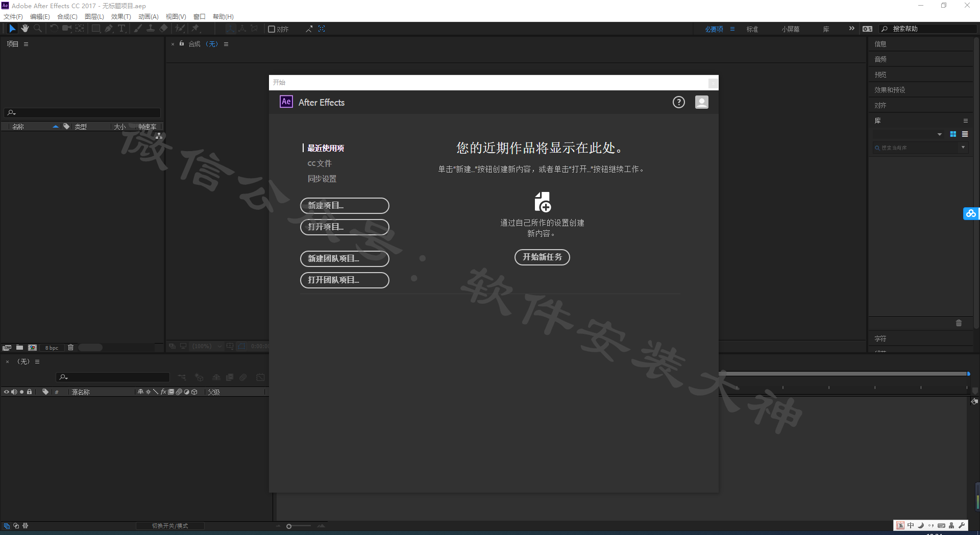Toggle the timeline solo dot column

pyautogui.click(x=22, y=392)
